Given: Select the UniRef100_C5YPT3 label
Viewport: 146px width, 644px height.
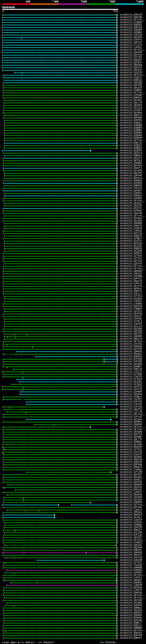Looking at the screenshot, I should (131, 40).
